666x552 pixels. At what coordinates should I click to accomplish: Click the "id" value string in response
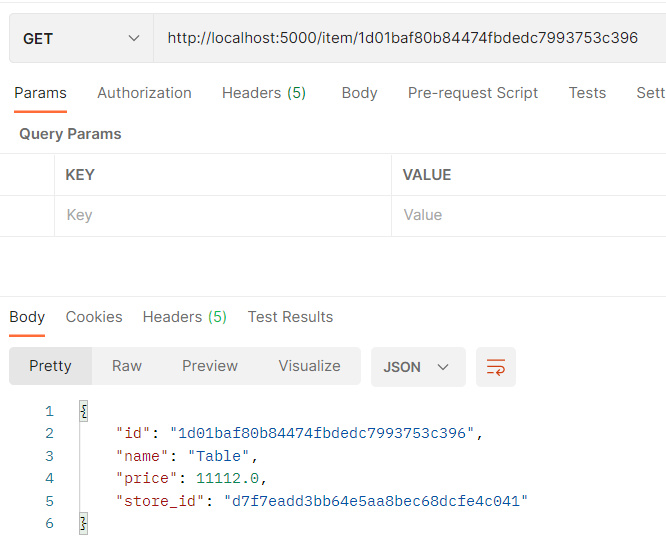[322, 434]
